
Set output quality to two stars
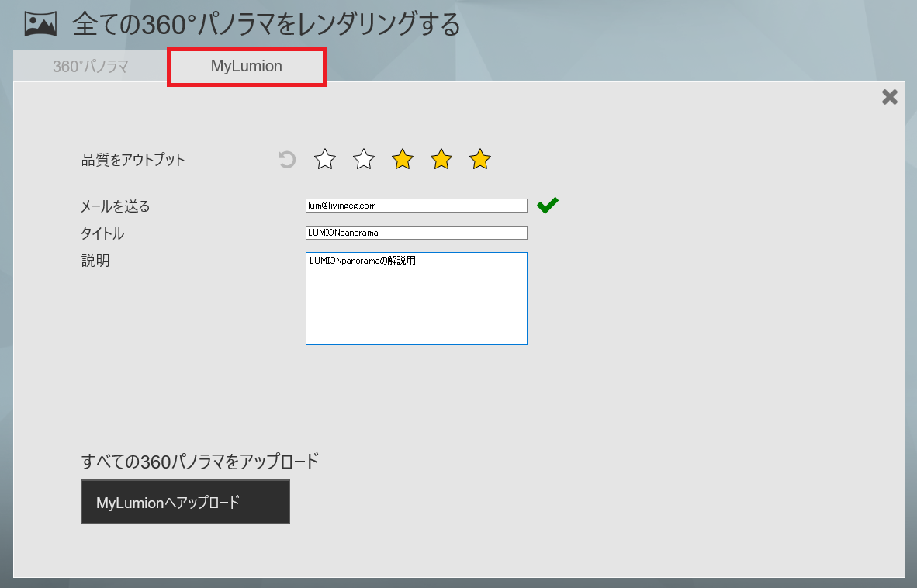[x=364, y=159]
